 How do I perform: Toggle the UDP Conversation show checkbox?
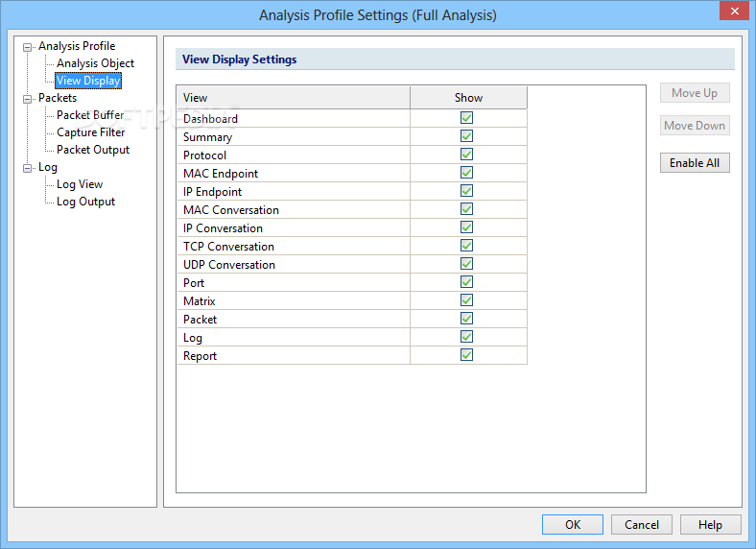click(x=466, y=264)
